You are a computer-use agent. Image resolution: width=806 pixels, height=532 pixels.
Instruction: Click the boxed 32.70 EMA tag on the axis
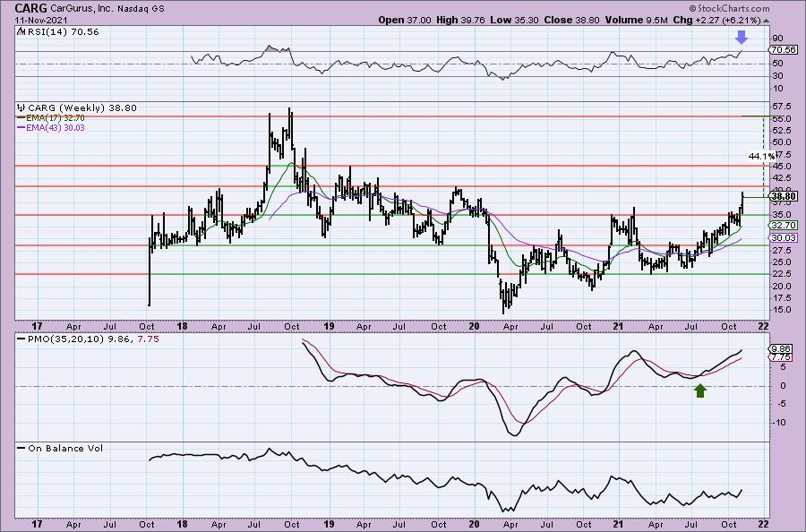[x=784, y=225]
